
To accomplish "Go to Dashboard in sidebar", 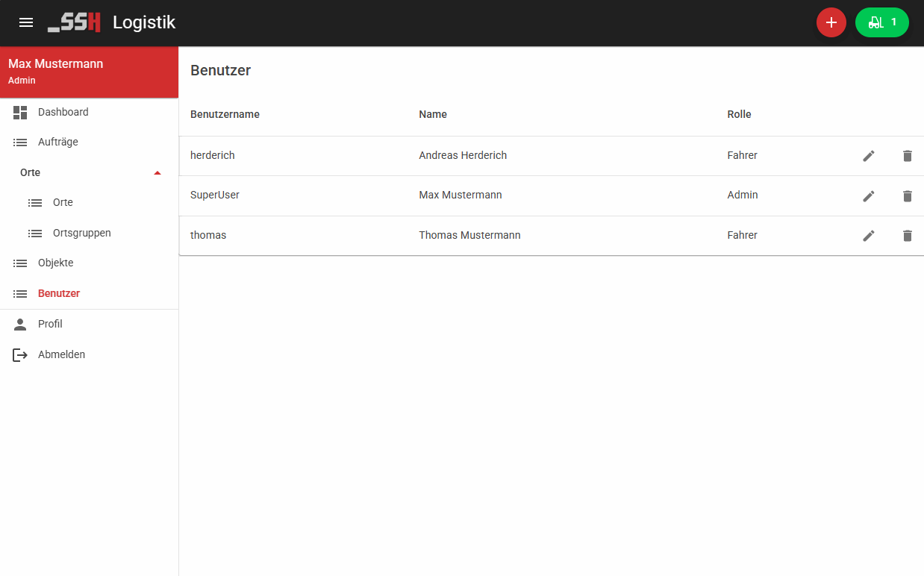I will [63, 112].
